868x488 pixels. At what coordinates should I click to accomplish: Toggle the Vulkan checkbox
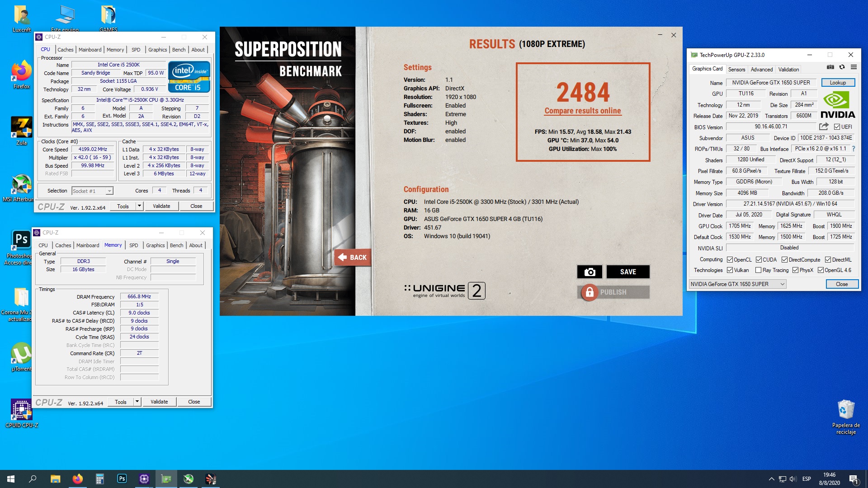pos(730,270)
